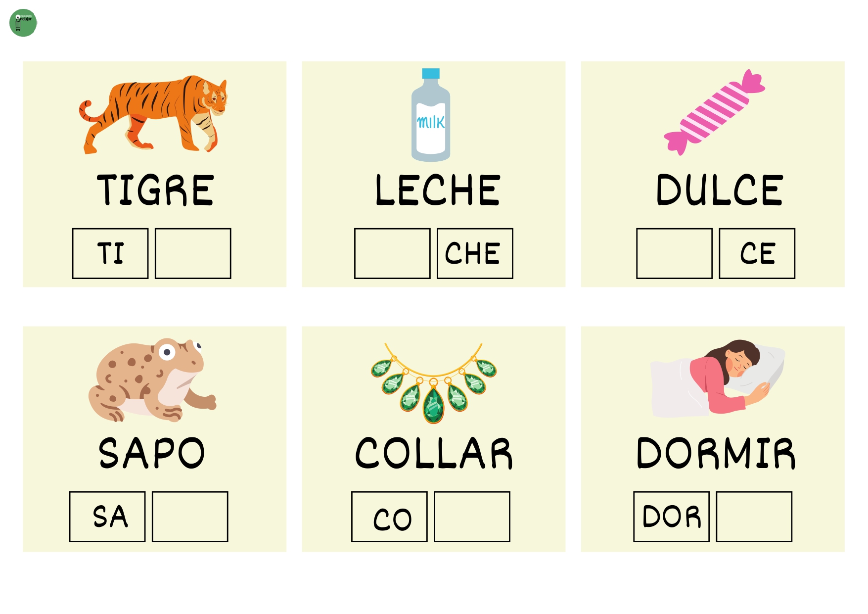
Task: Click the brown spotted toad illustration
Action: click(152, 380)
